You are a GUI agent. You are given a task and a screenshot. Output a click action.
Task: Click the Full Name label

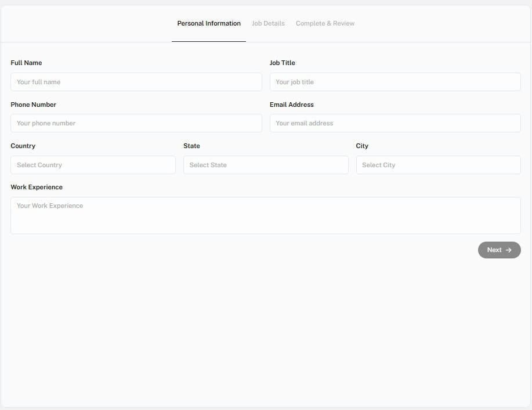click(26, 63)
